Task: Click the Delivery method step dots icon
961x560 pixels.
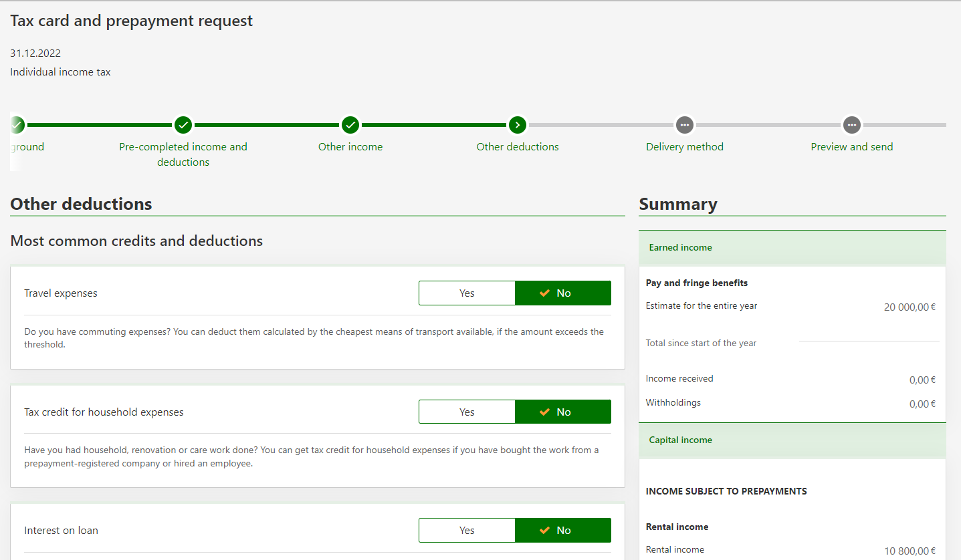Action: tap(684, 125)
